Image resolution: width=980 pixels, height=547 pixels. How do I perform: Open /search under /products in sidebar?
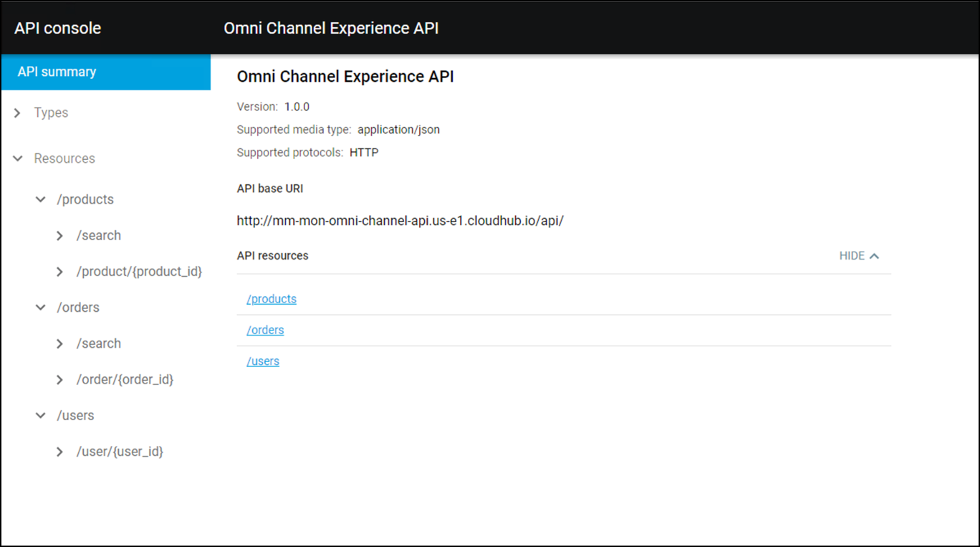(99, 235)
